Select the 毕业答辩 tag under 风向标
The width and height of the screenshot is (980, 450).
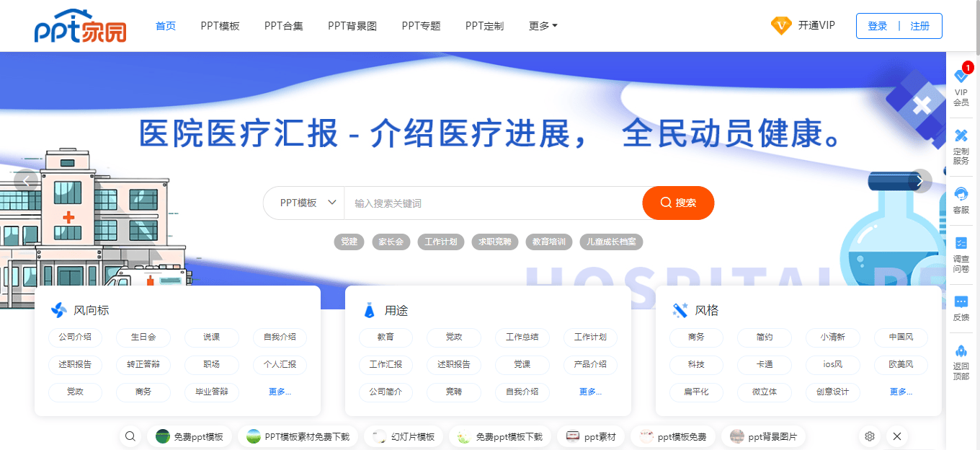coord(211,392)
